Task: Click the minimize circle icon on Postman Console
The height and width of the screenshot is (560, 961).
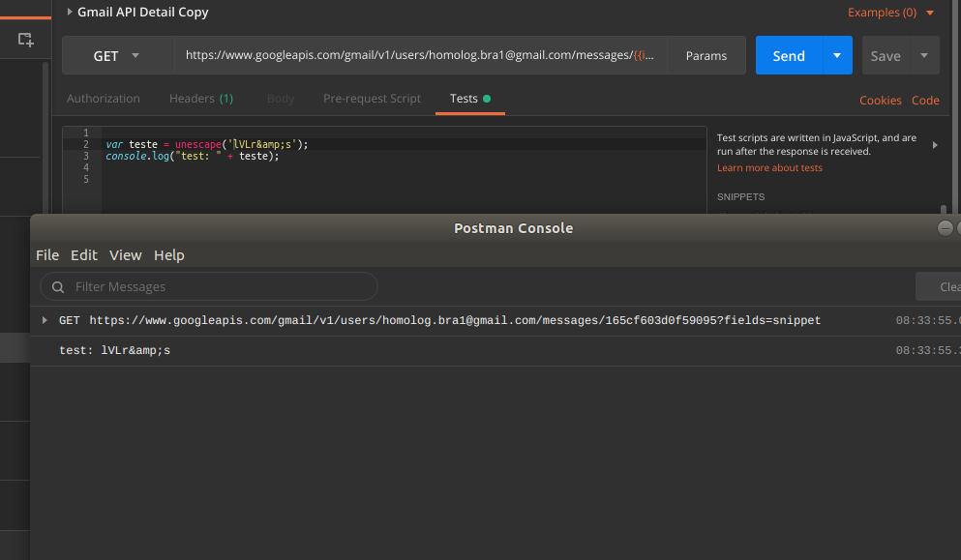Action: coord(944,227)
